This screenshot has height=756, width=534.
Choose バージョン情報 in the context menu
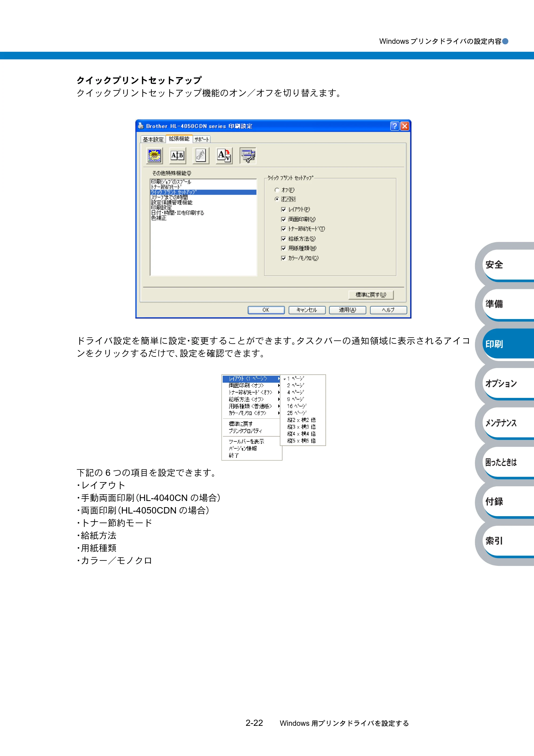point(252,448)
